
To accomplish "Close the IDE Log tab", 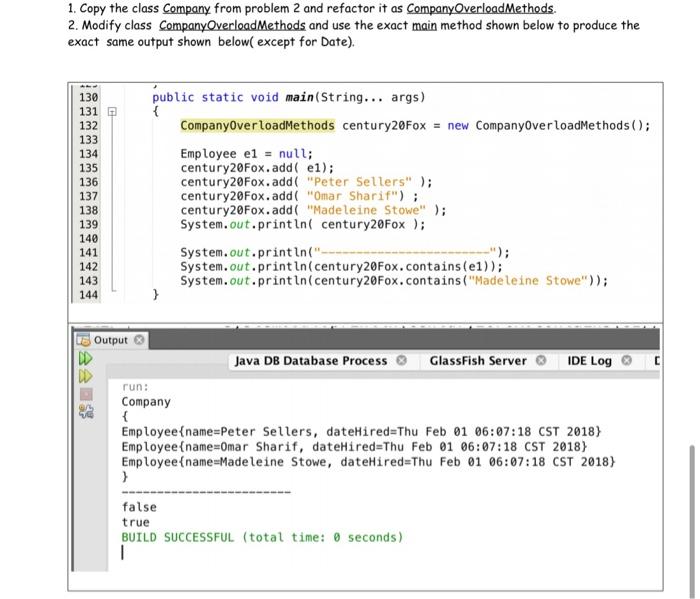I will [626, 360].
